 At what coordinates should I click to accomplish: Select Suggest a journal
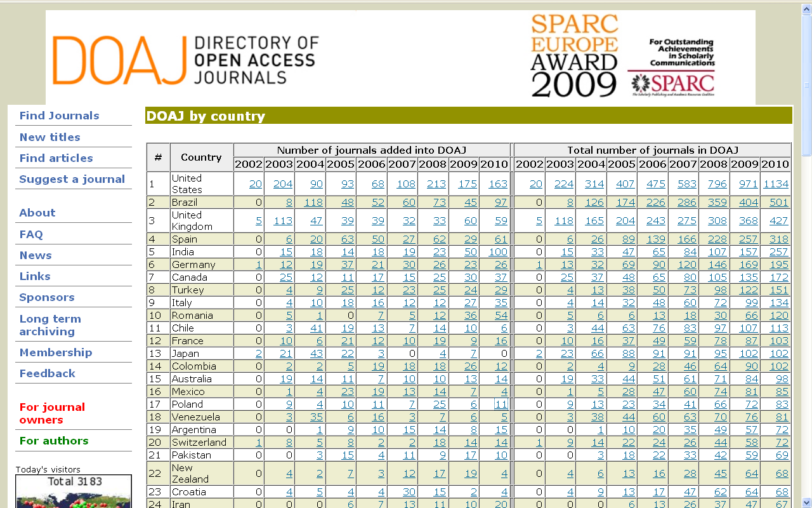(72, 179)
